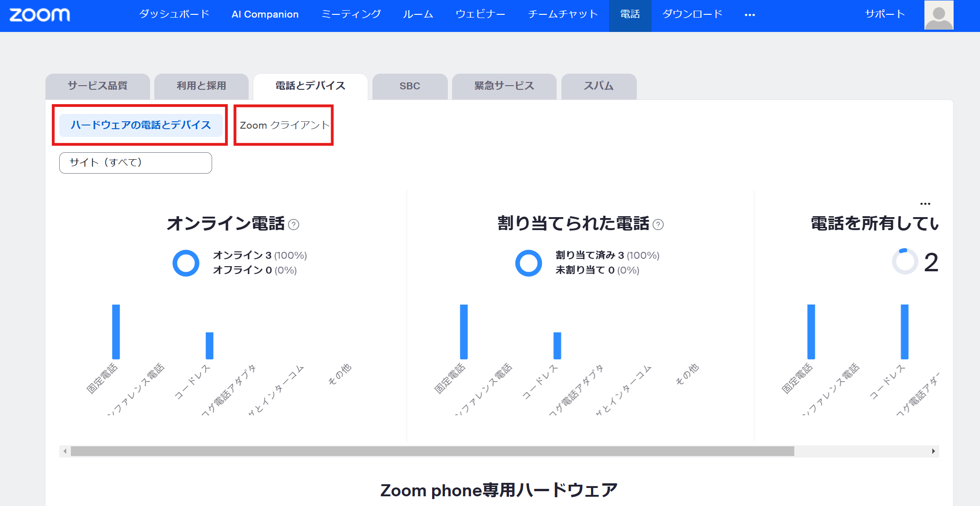Open チームチャット navigation item
The image size is (980, 506).
pos(563,14)
